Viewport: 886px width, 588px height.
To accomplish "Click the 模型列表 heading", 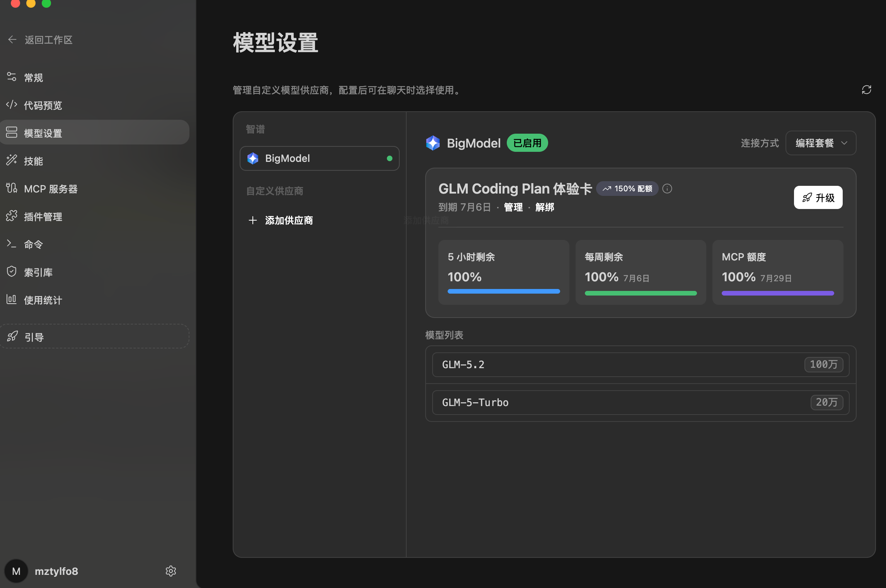I will click(x=444, y=335).
